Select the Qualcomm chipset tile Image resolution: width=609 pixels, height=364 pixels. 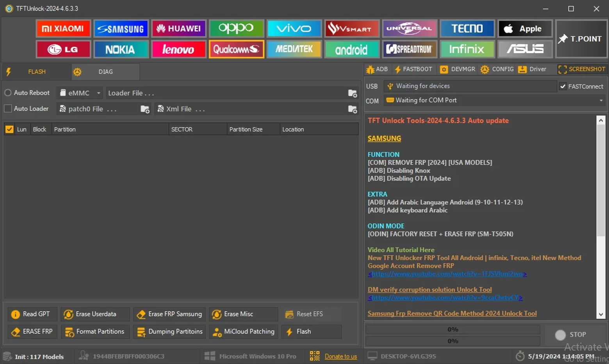click(x=236, y=49)
